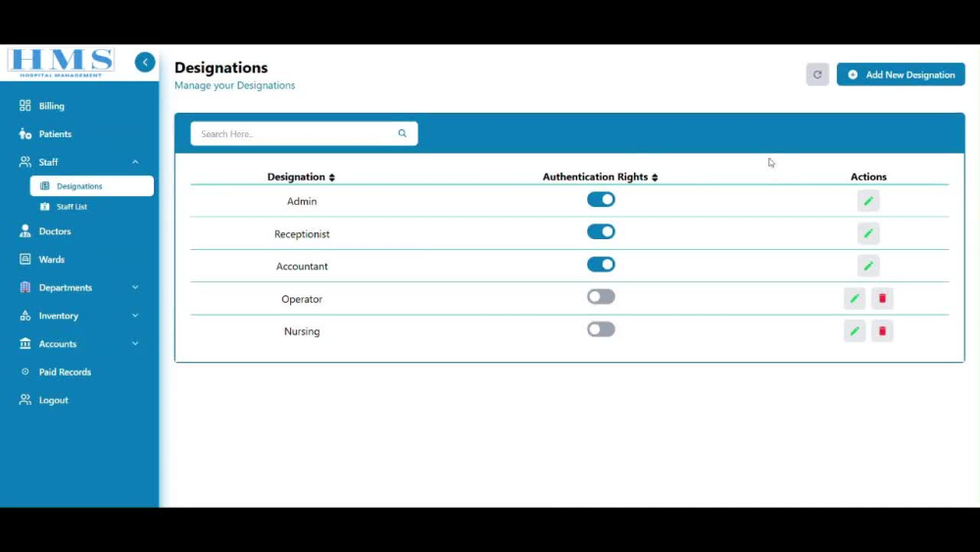Click the refresh icon button
Viewport: 980px width, 552px height.
[817, 75]
